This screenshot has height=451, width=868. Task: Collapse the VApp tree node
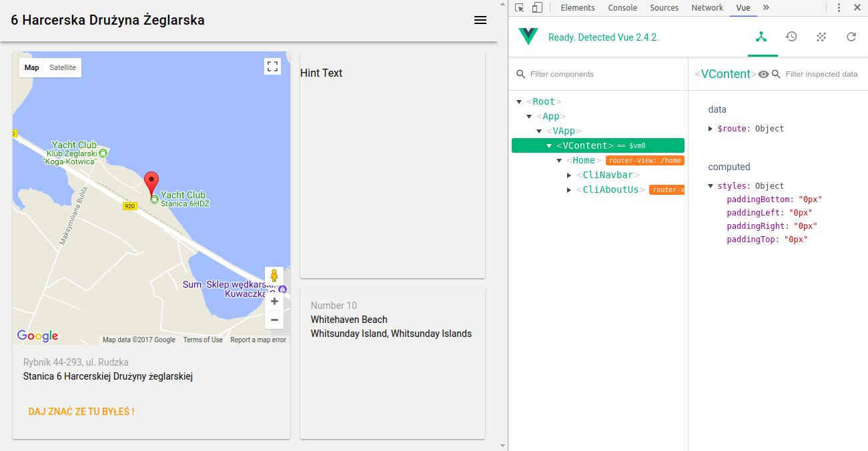(539, 131)
